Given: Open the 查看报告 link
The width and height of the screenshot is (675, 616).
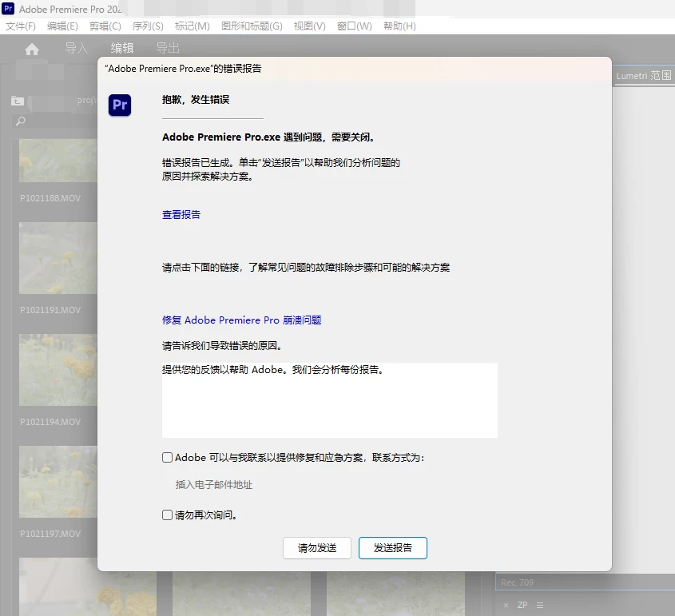Looking at the screenshot, I should (x=181, y=214).
